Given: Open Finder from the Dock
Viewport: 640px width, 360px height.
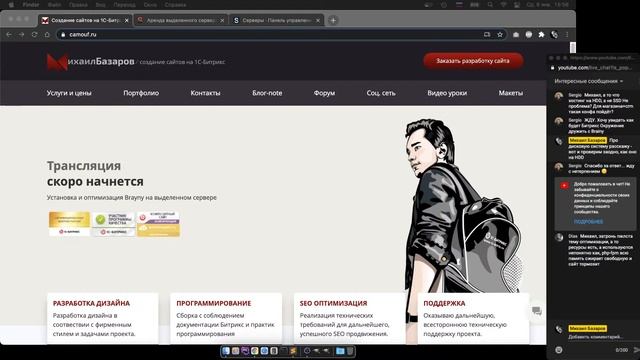Looking at the screenshot, I should [x=226, y=351].
